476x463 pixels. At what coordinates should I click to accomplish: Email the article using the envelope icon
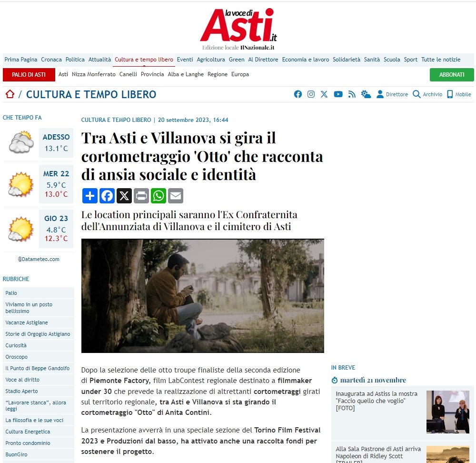click(x=176, y=195)
